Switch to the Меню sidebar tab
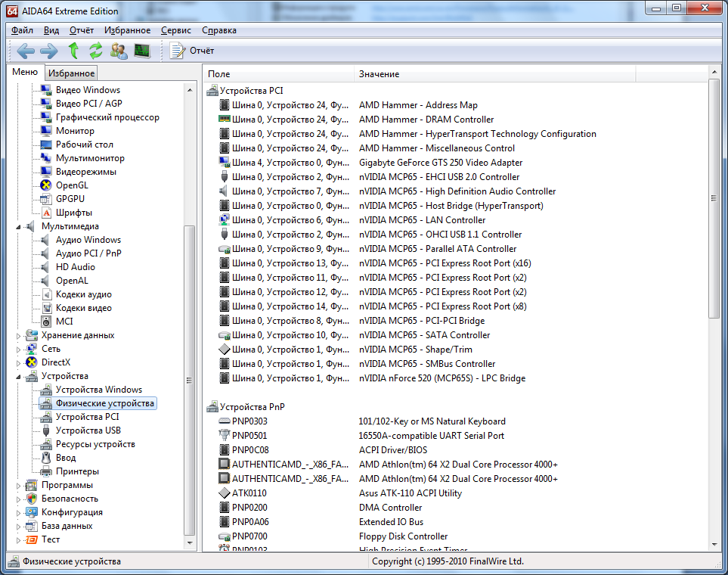The width and height of the screenshot is (728, 575). pos(25,72)
